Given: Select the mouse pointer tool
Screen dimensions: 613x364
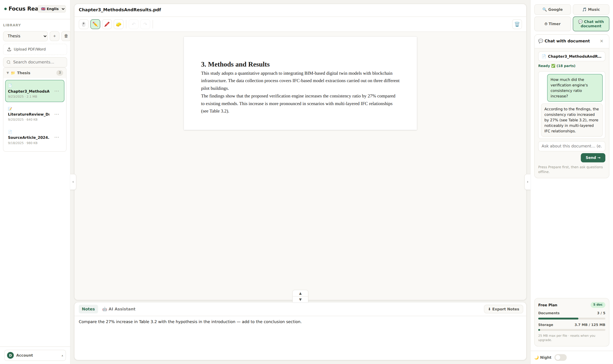Looking at the screenshot, I should [84, 24].
